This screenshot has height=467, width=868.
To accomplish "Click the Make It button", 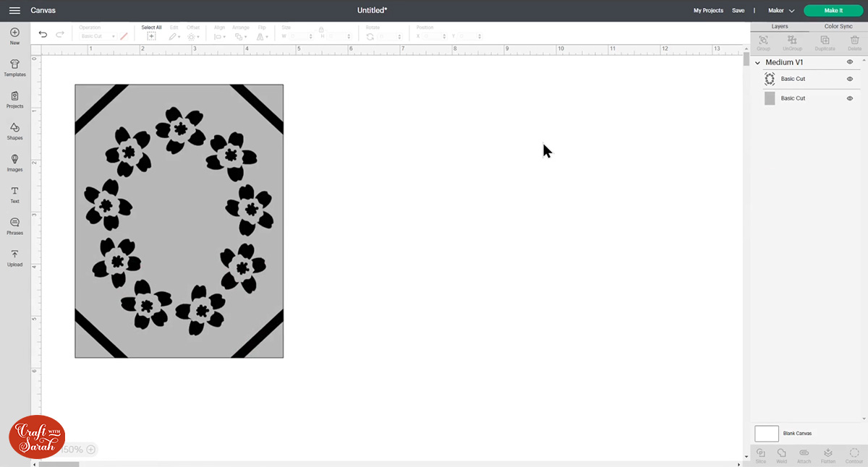I will click(833, 10).
